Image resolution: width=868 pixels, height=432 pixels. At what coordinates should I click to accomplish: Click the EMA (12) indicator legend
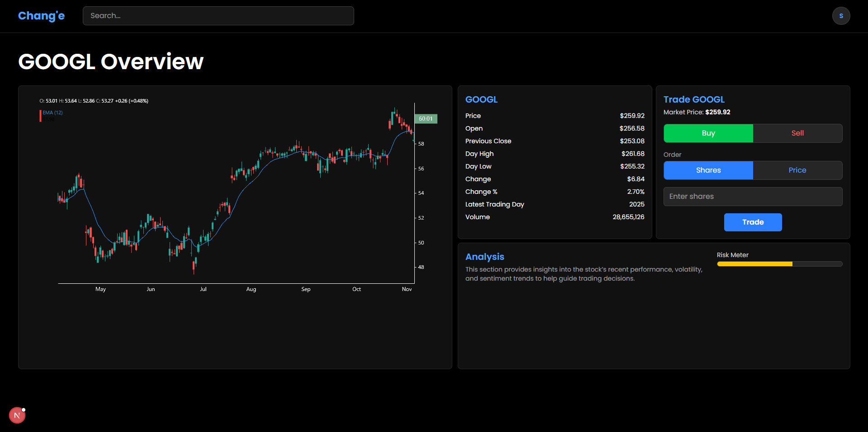pos(52,113)
